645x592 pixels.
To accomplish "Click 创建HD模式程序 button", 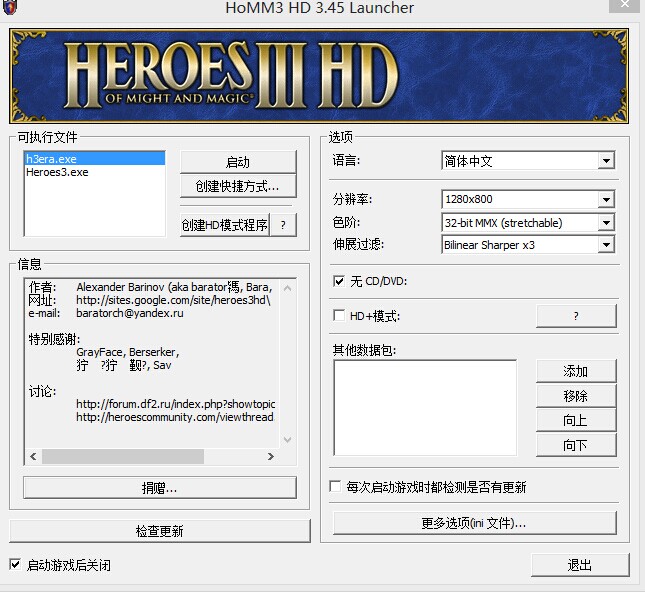I will pyautogui.click(x=225, y=225).
